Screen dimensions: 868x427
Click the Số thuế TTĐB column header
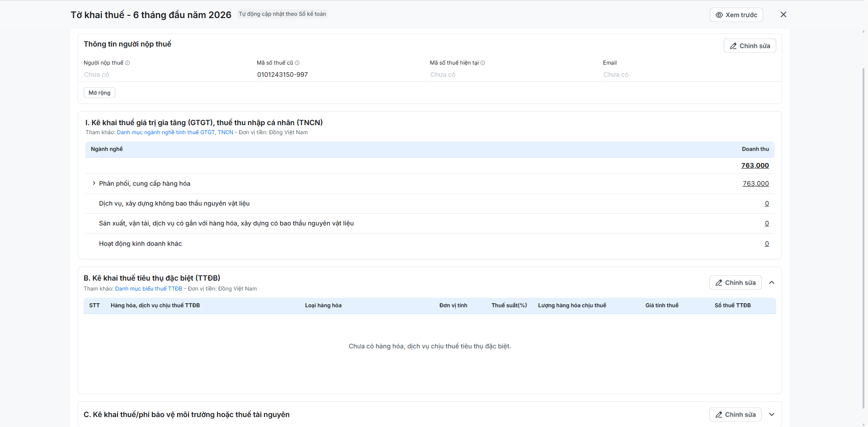pos(733,305)
